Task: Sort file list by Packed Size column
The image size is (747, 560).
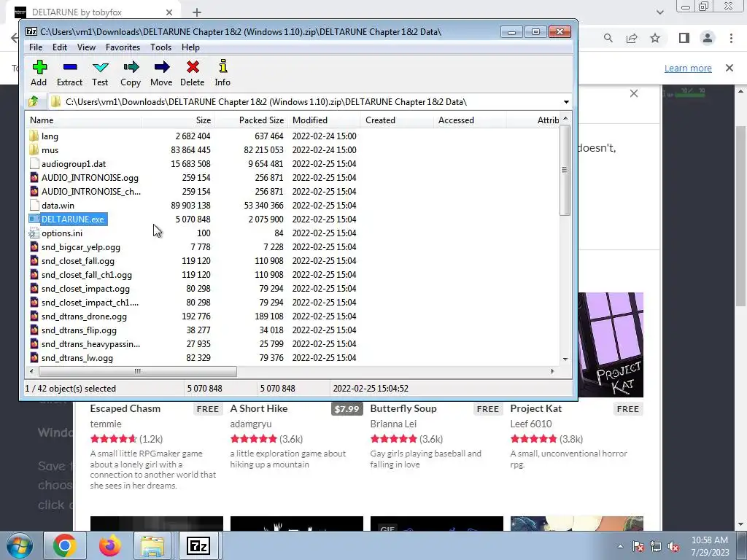Action: [251, 120]
